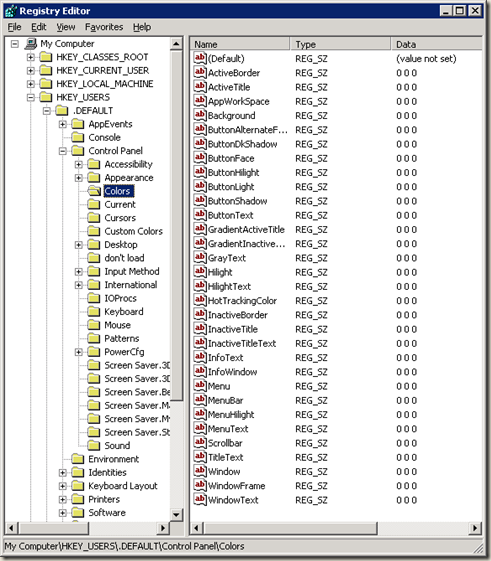
Task: Select the International key
Action: click(x=131, y=284)
